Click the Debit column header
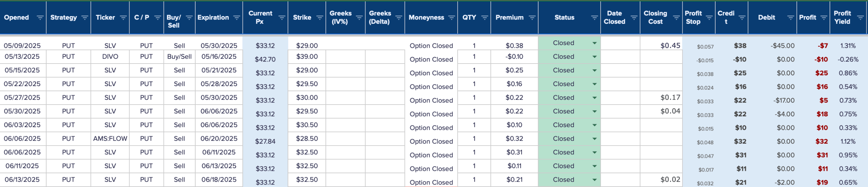This screenshot has height=187, width=868. tap(766, 17)
